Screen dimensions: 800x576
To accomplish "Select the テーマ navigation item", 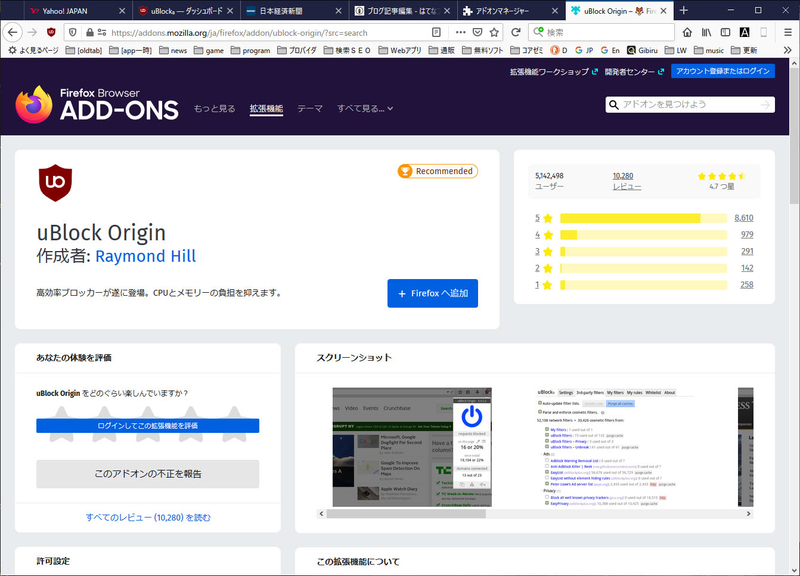I will pos(310,108).
